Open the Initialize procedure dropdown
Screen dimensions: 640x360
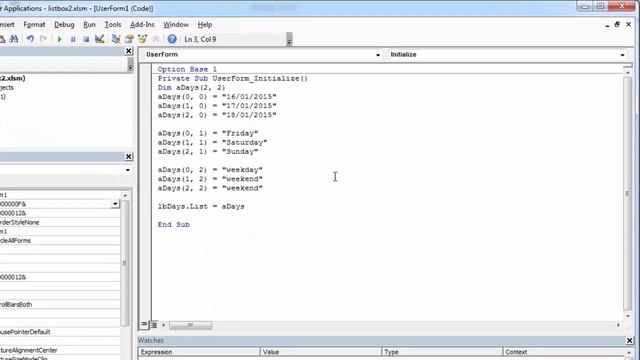[622, 55]
